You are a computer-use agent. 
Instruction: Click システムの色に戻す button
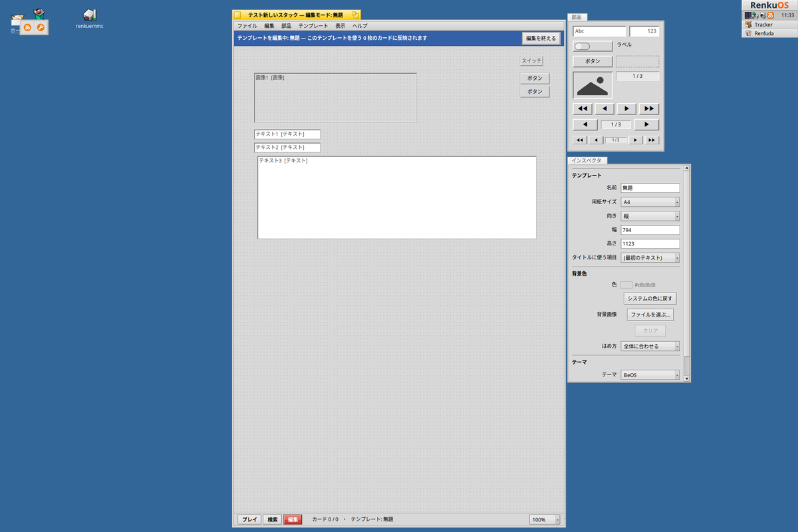[x=650, y=299]
